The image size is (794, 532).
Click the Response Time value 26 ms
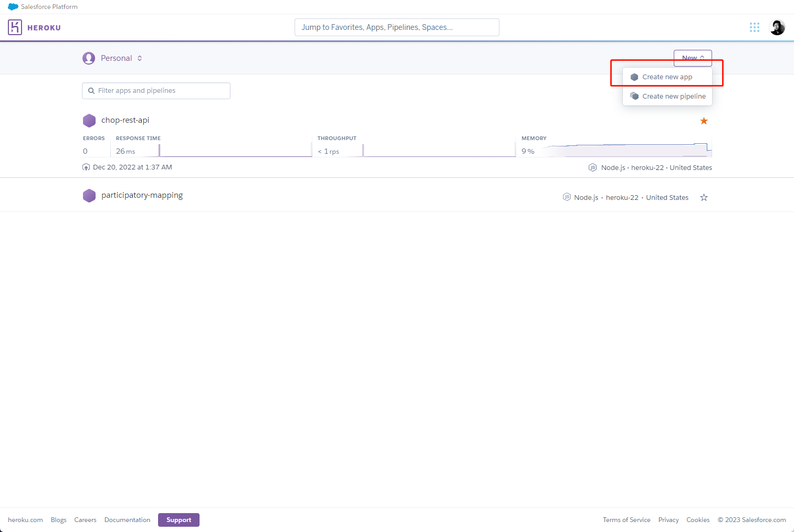tap(126, 151)
